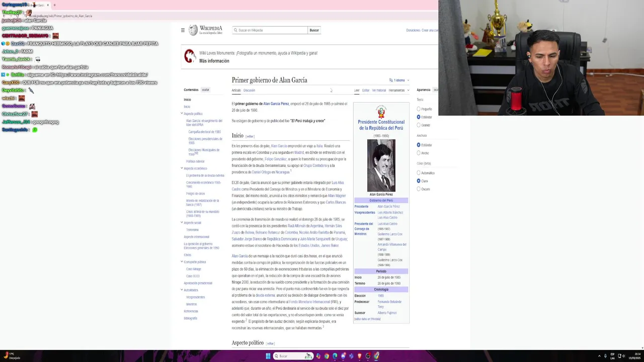Open the Wikipedia main menu hamburger icon
The height and width of the screenshot is (362, 644).
(183, 30)
